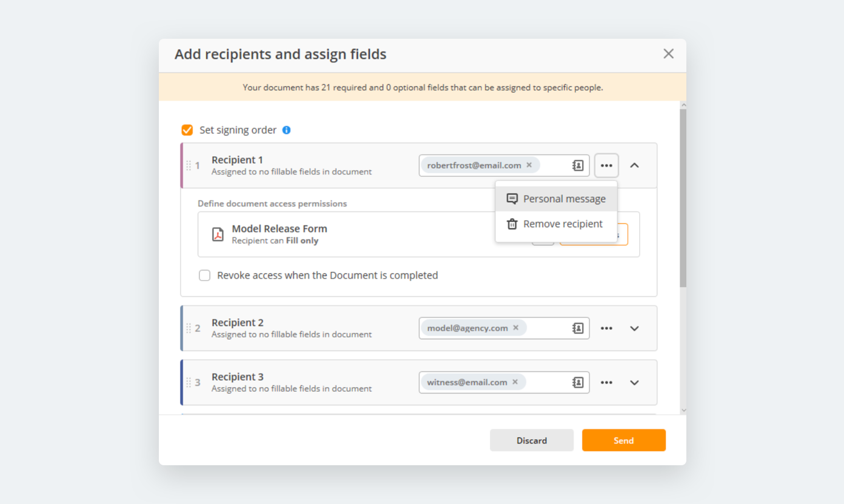The width and height of the screenshot is (844, 504).
Task: Expand Recipient 3 panel
Action: coord(634,382)
